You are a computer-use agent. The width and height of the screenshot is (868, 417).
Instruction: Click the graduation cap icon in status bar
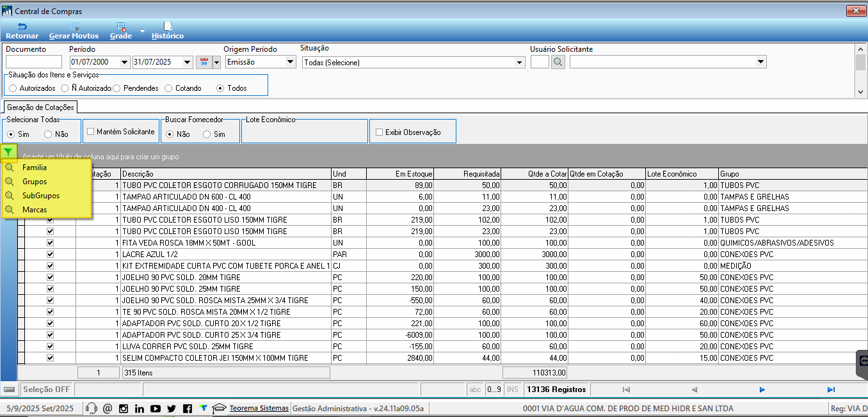(220, 408)
